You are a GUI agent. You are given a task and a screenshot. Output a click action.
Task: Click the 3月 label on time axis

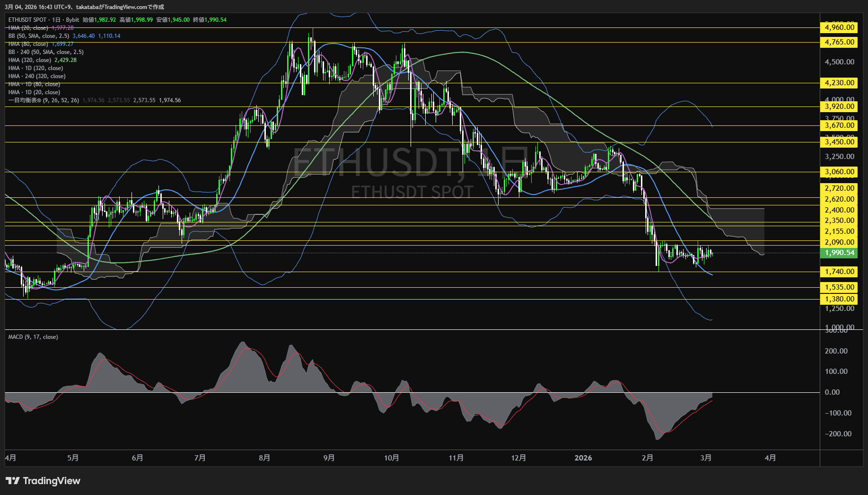(x=706, y=458)
